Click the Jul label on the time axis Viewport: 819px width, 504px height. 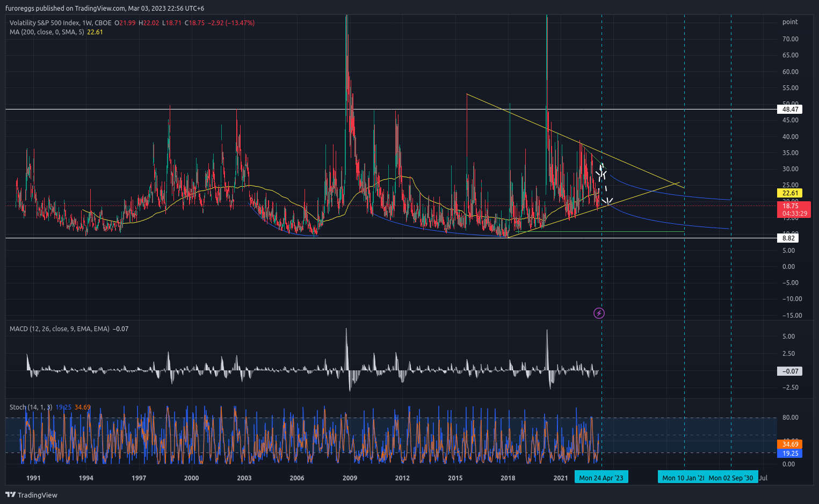763,478
